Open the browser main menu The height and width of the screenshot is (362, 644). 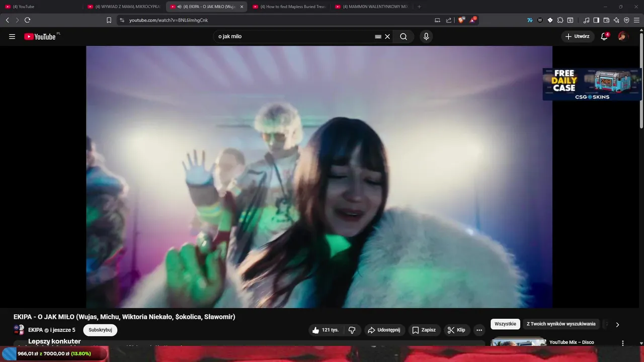[636, 20]
